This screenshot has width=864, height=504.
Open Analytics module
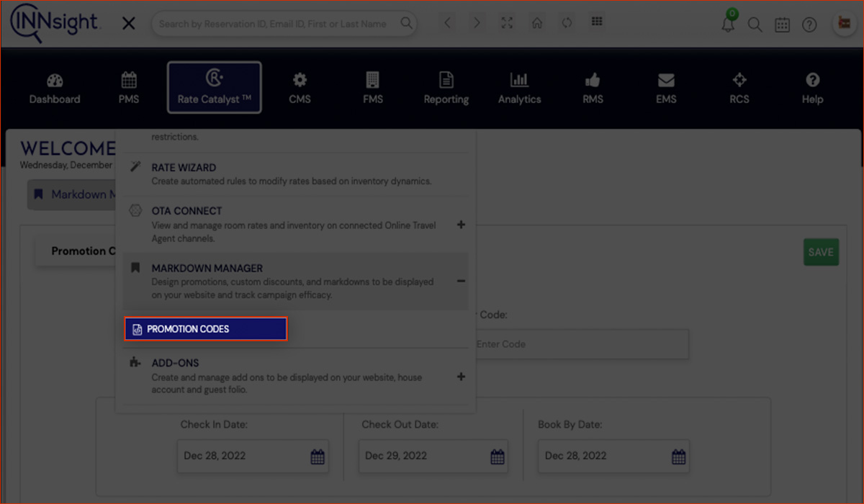(519, 88)
